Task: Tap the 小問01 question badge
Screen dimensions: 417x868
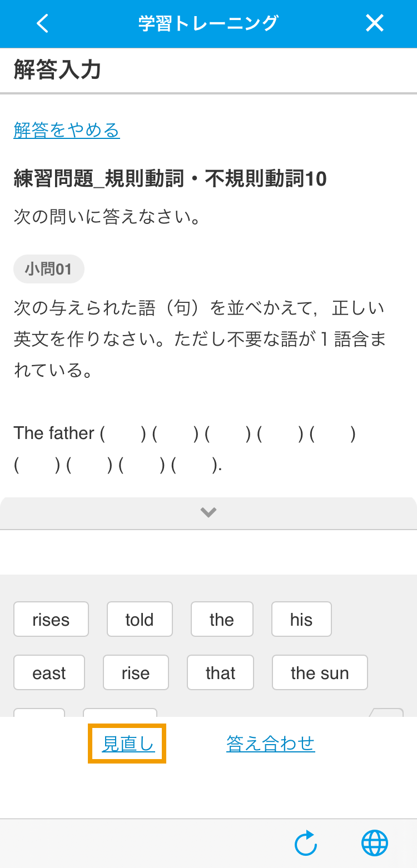Action: 49,270
